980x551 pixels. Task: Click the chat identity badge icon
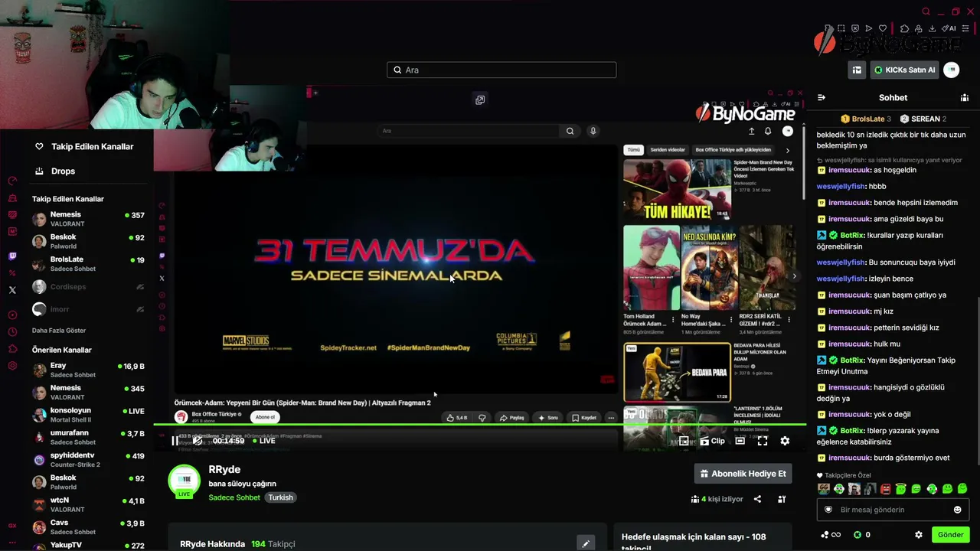(x=828, y=510)
